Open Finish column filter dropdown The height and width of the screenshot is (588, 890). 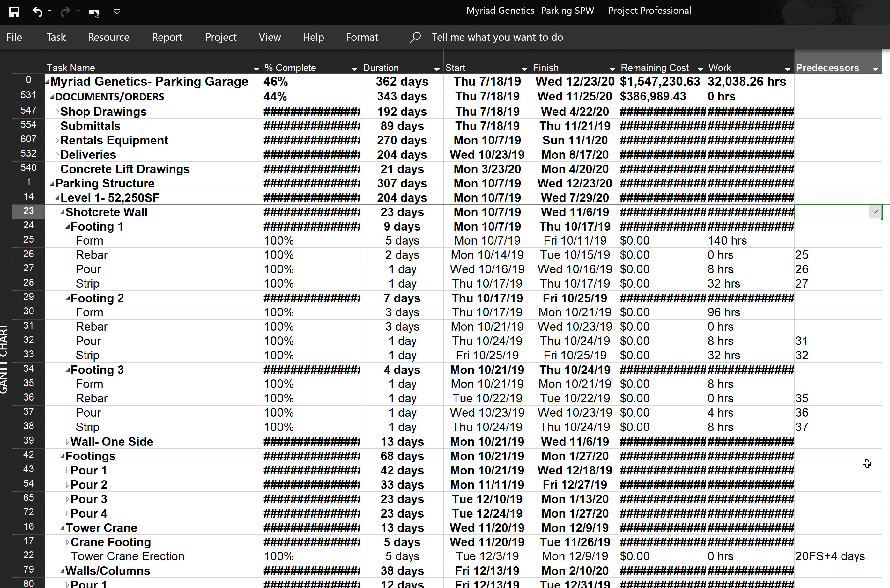point(612,69)
